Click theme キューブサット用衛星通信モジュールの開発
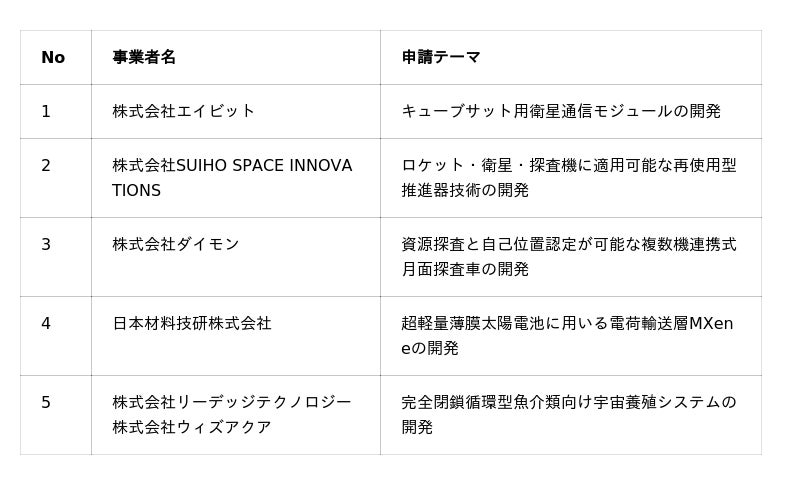Image resolution: width=800 pixels, height=485 pixels. (561, 112)
